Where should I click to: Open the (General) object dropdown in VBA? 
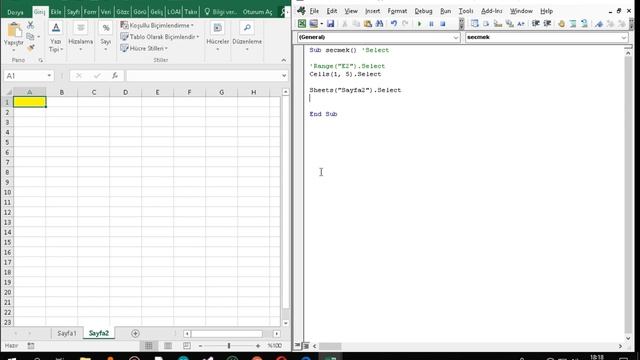(456, 38)
